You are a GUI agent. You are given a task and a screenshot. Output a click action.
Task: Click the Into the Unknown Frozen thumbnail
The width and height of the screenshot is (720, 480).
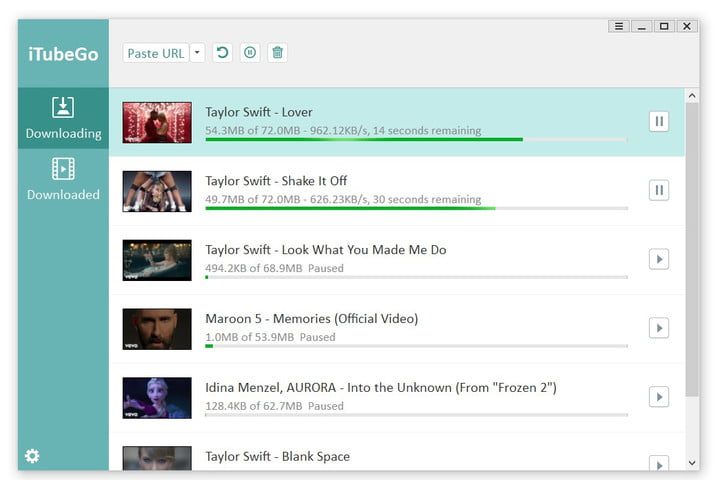[157, 398]
